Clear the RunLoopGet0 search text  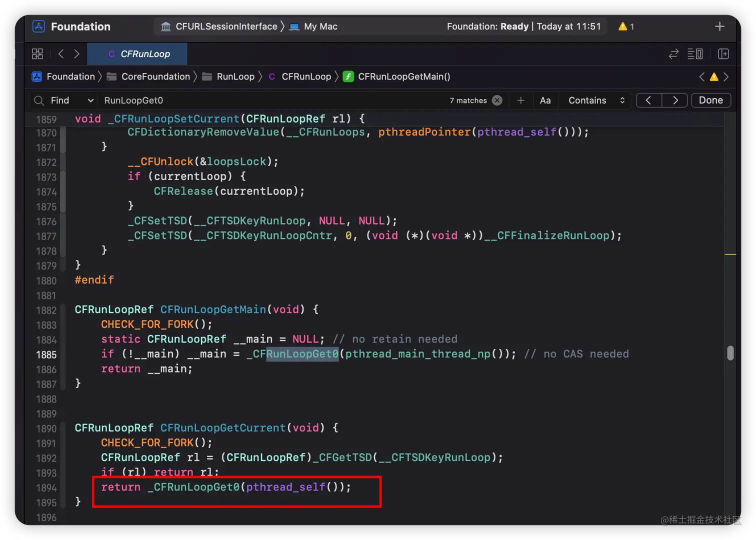[497, 100]
